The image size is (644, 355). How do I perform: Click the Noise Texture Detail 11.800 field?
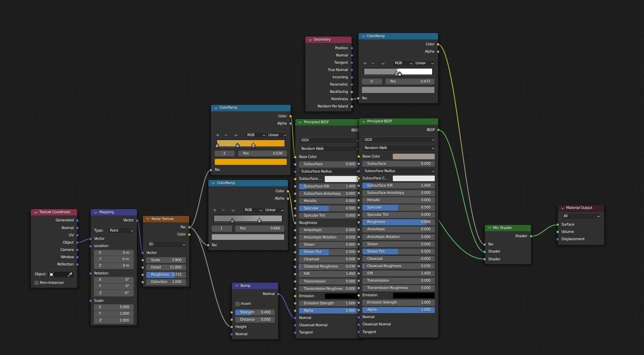[166, 267]
